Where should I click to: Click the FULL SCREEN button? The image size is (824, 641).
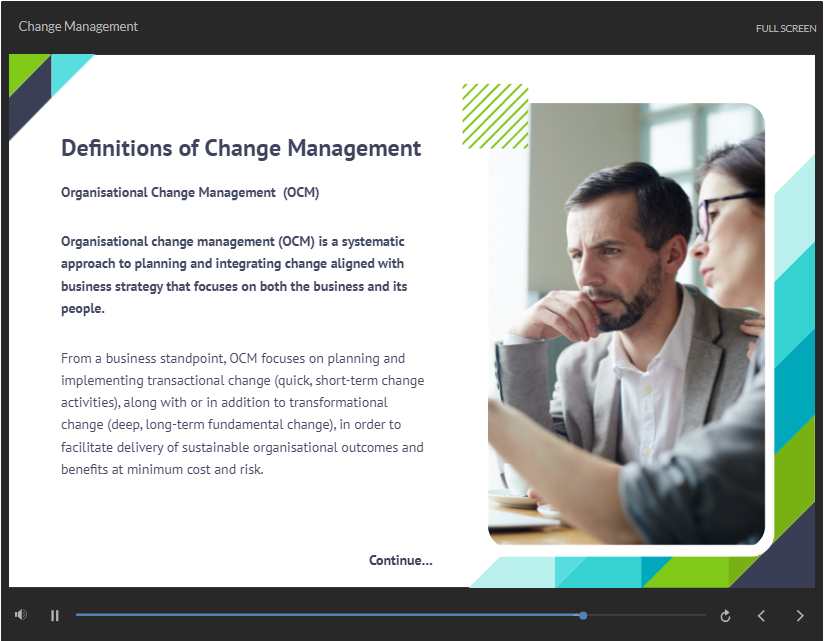click(786, 28)
